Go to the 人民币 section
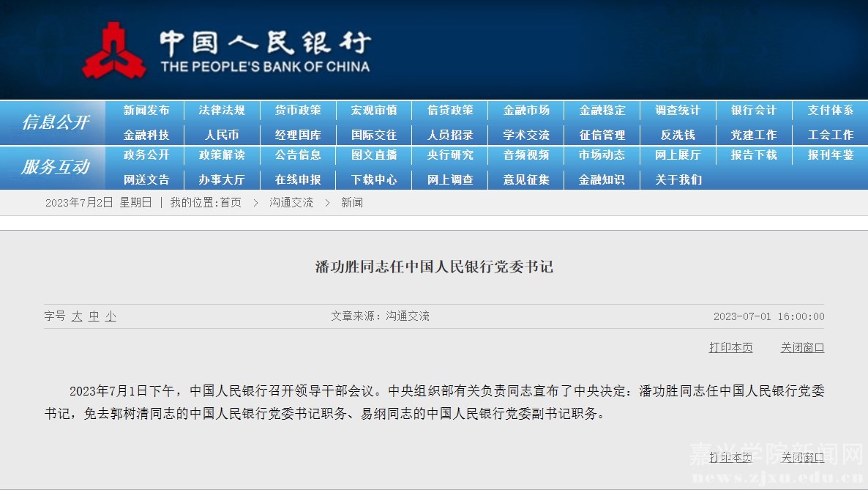Screen dimensions: 868x490 click(x=222, y=136)
